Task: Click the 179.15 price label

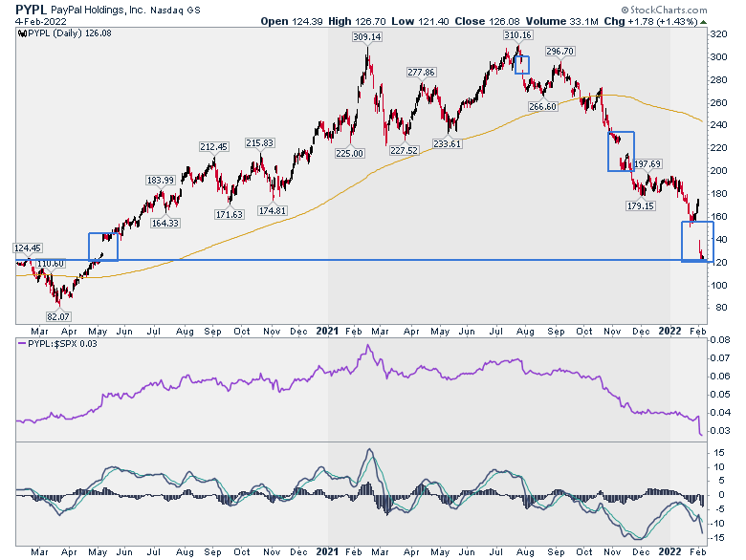Action: point(641,205)
